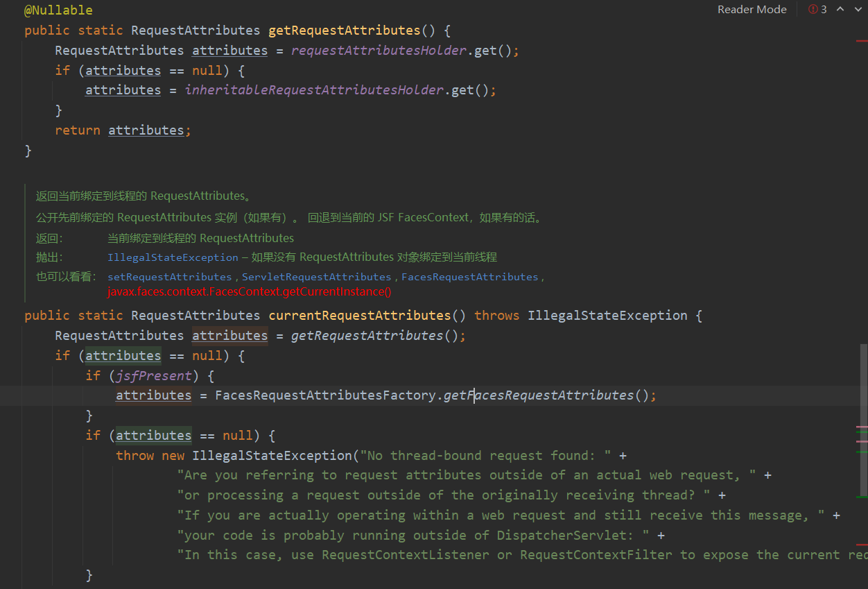Click the throws keyword

497,316
